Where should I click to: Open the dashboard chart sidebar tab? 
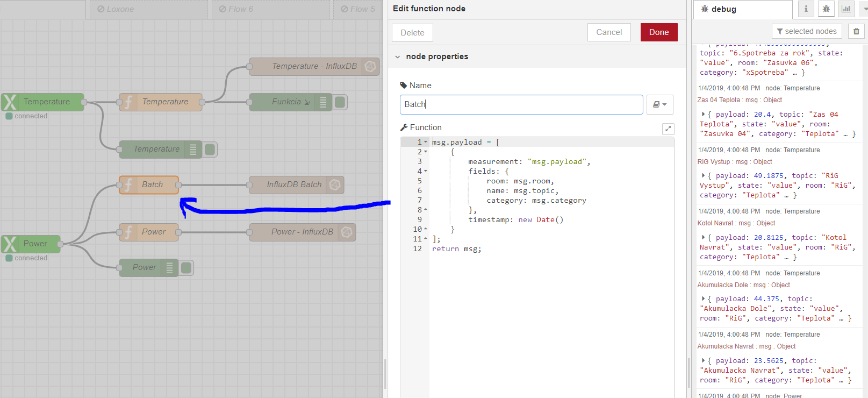(846, 9)
